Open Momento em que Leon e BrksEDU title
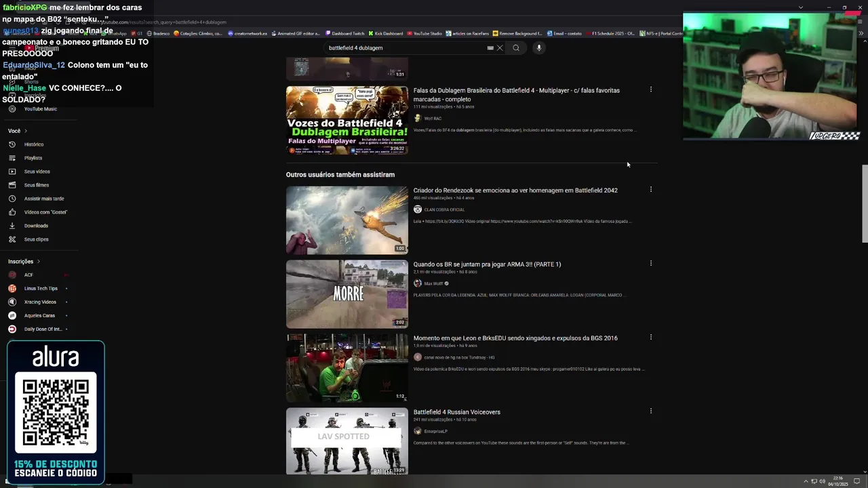Image resolution: width=868 pixels, height=488 pixels. coord(515,338)
